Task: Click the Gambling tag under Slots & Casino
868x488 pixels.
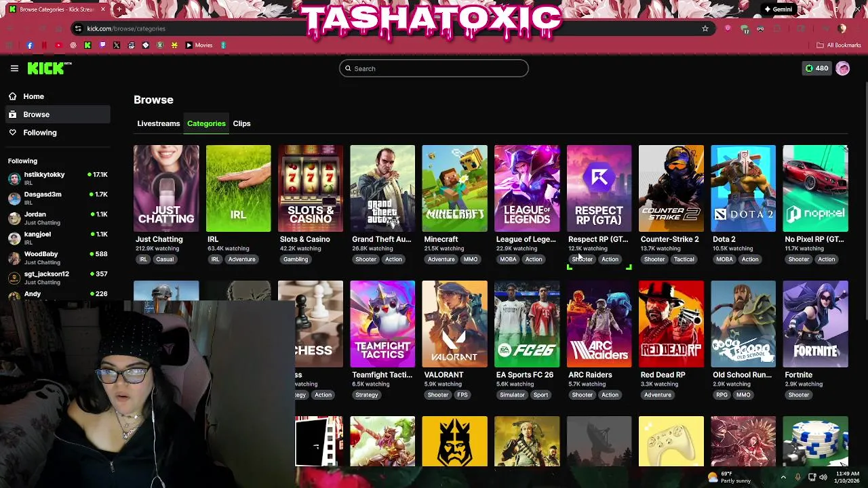Action: pyautogui.click(x=296, y=259)
